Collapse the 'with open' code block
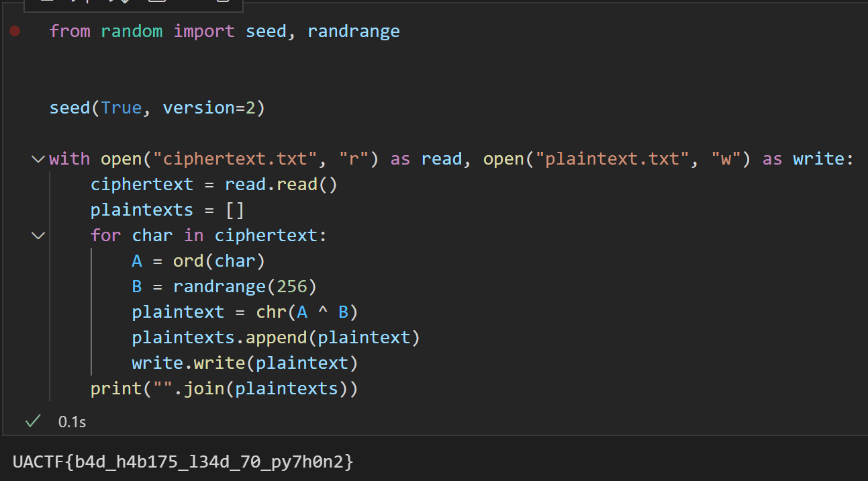The image size is (868, 481). (x=38, y=159)
